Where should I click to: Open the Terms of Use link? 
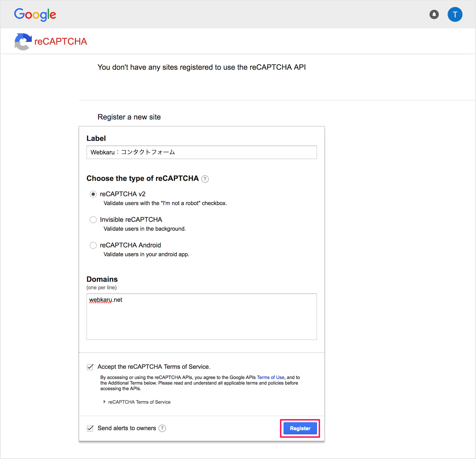click(271, 377)
